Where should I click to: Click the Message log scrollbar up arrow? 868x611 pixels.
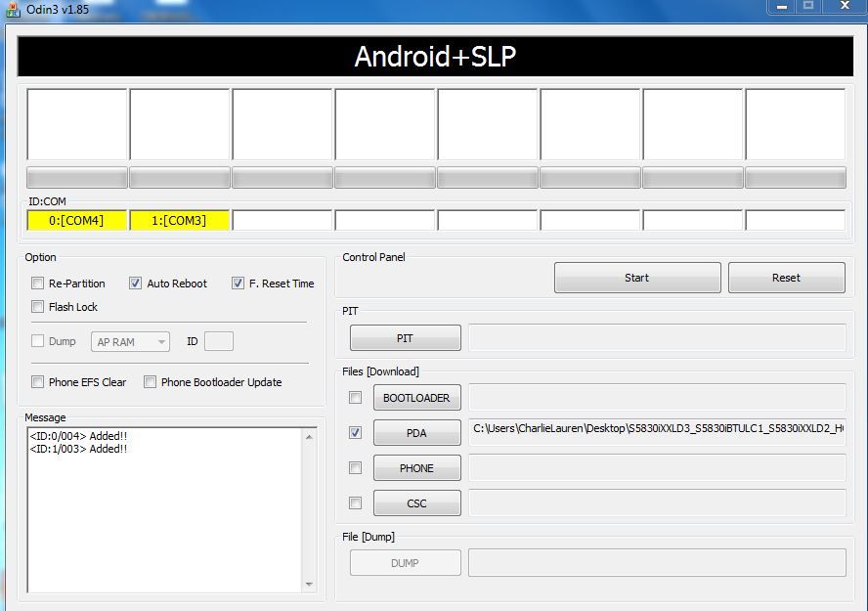309,437
